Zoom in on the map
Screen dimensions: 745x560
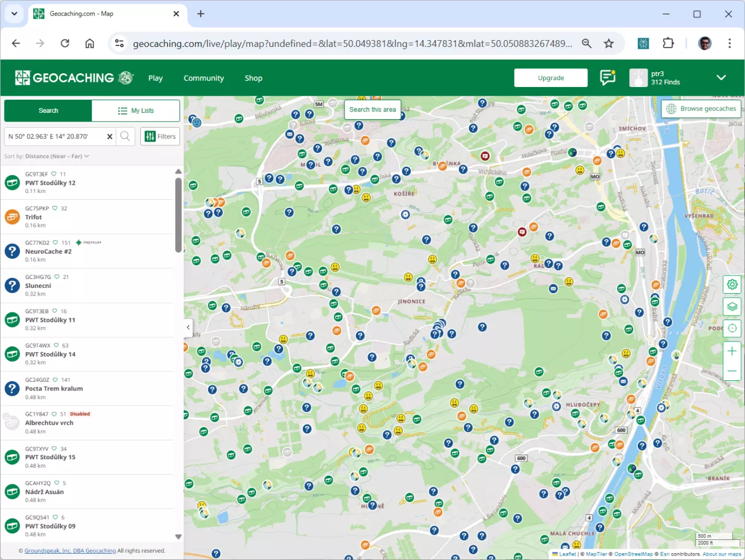point(732,351)
